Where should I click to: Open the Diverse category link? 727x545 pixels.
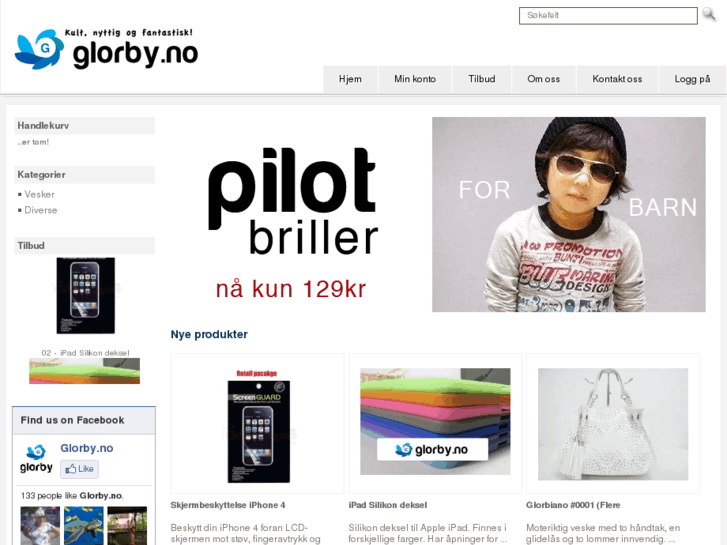click(41, 210)
